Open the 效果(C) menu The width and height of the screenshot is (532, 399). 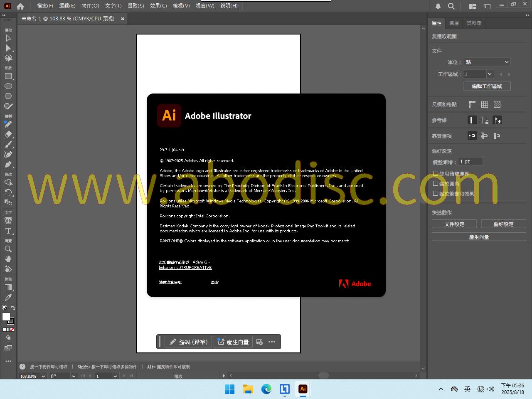158,6
